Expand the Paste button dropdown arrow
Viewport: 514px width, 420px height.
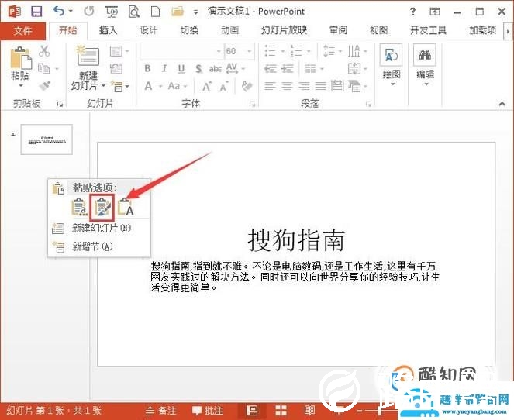[x=21, y=86]
